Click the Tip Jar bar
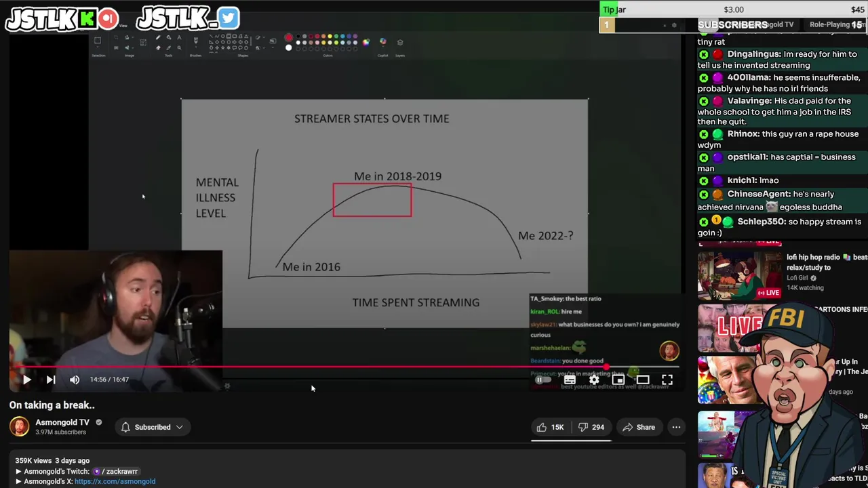 [x=733, y=9]
